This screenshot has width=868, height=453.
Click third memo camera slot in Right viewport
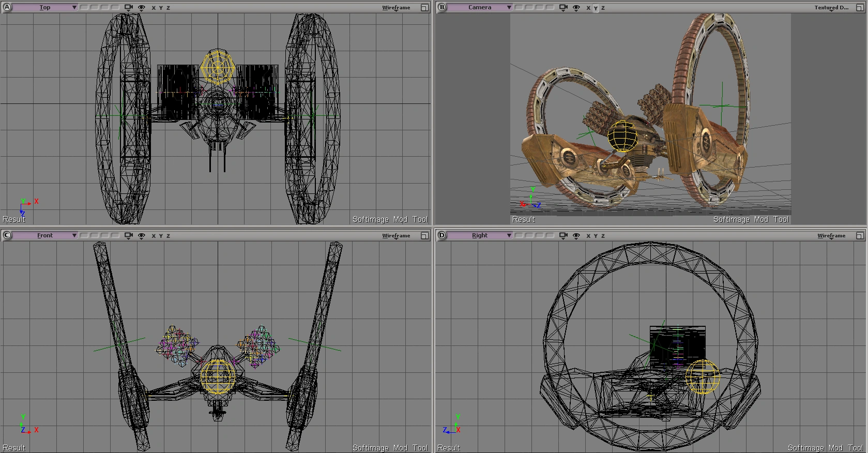[x=540, y=236]
